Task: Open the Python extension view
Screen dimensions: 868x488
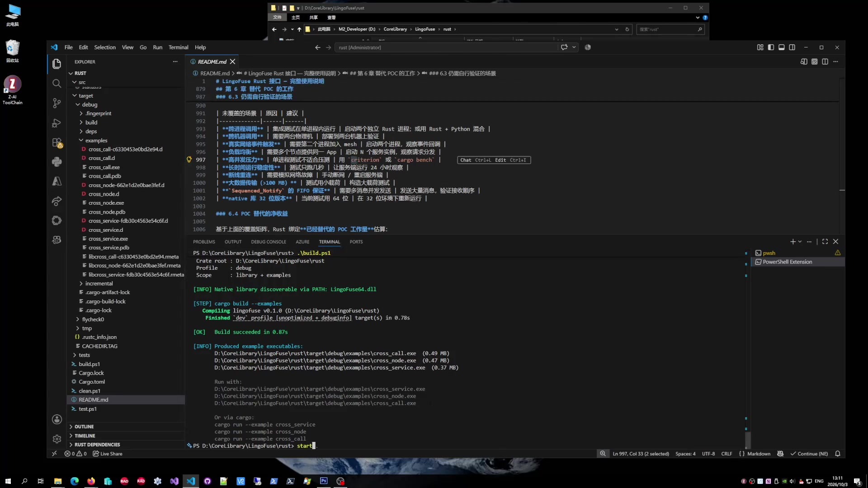Action: [x=57, y=162]
